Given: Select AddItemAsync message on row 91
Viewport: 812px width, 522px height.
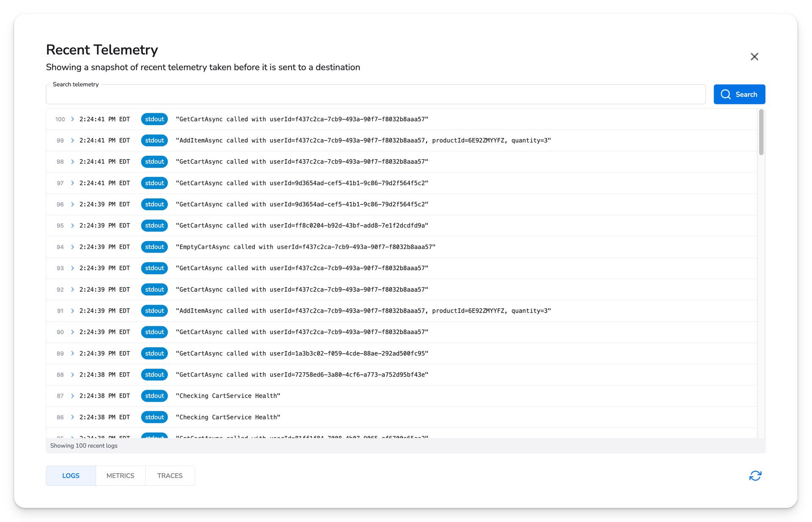Looking at the screenshot, I should click(x=363, y=311).
